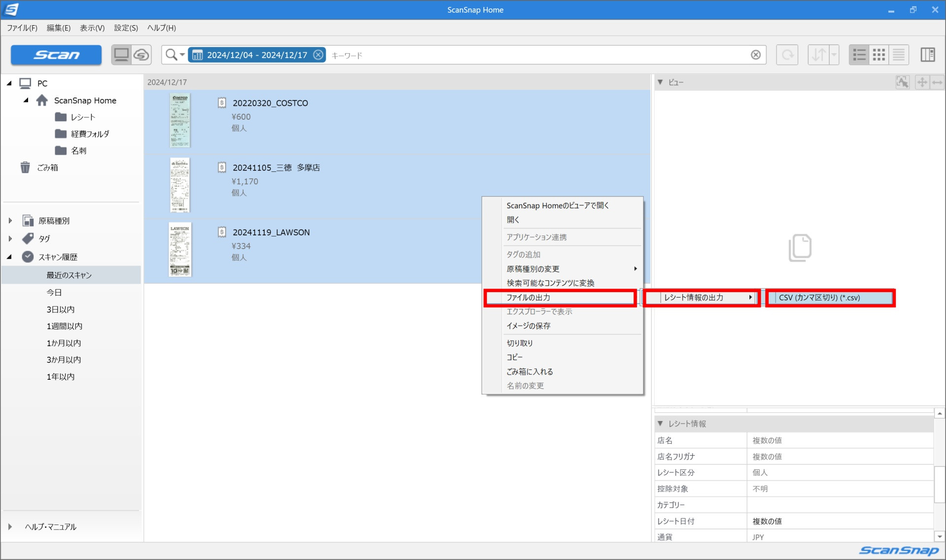
Task: Select 最近のスキャン filter
Action: point(71,275)
